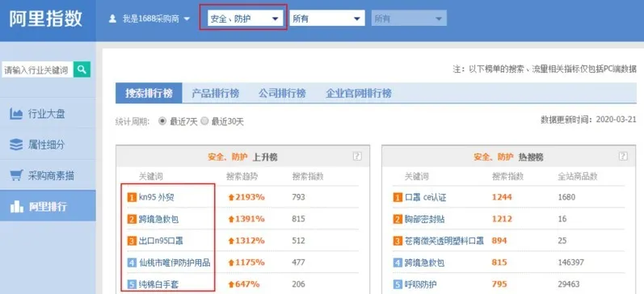The width and height of the screenshot is (644, 294).
Task: Open keyword 苍南微笑透明塑料口罩
Action: (x=444, y=241)
